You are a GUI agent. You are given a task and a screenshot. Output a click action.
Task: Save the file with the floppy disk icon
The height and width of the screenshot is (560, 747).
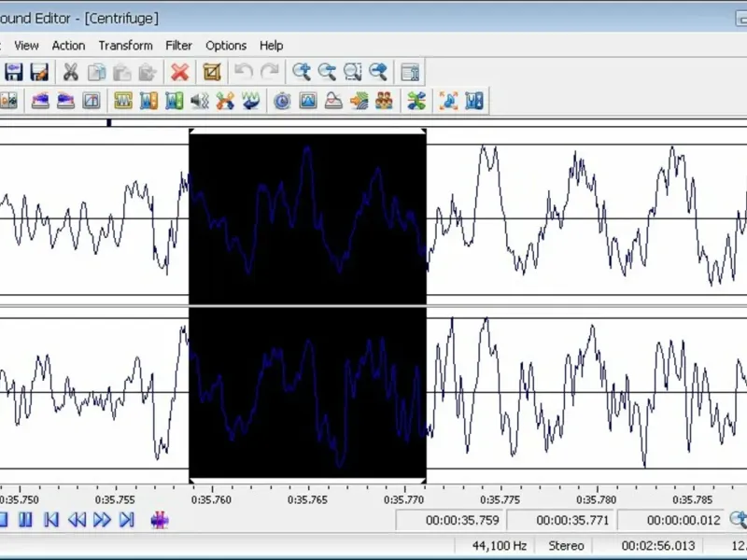15,72
